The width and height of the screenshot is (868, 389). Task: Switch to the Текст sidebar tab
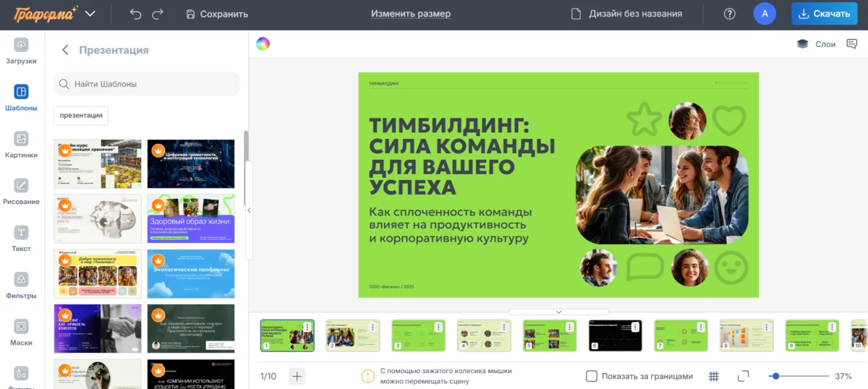(x=22, y=238)
